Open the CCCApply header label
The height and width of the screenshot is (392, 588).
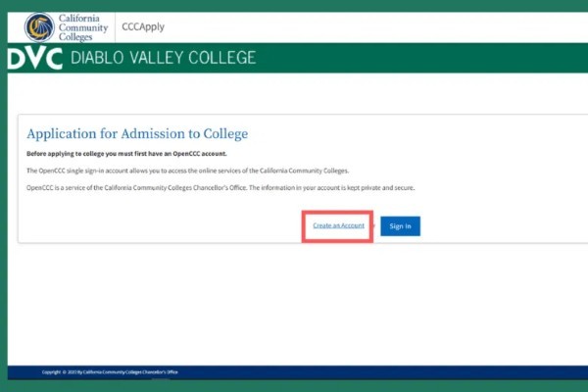[143, 26]
